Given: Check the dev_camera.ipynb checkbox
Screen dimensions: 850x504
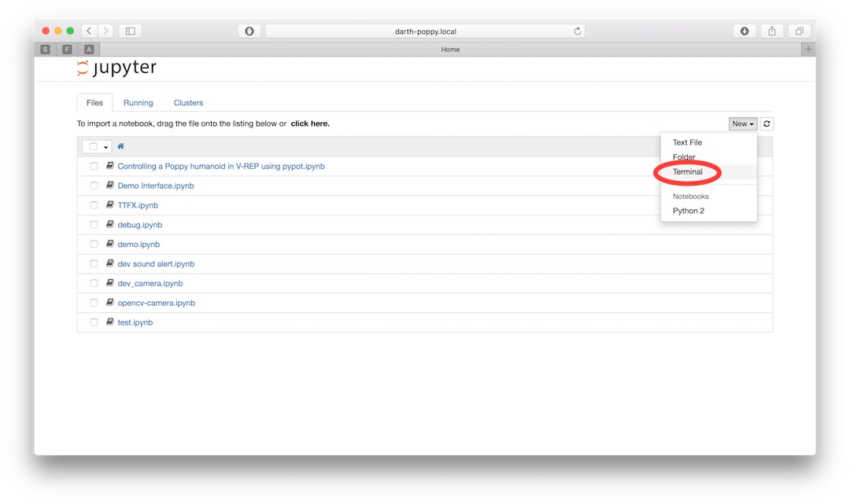Looking at the screenshot, I should pos(94,283).
